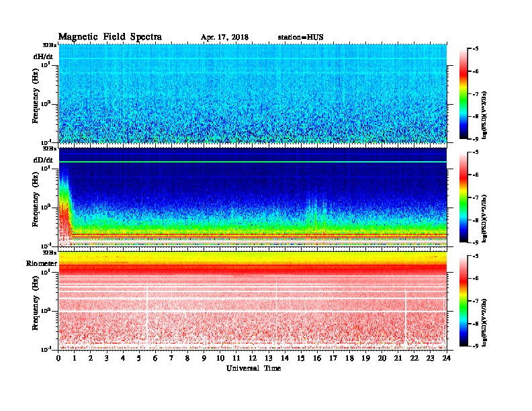532x411 pixels.
Task: Select the date "Apr. 17, 2018"
Action: pyautogui.click(x=224, y=38)
